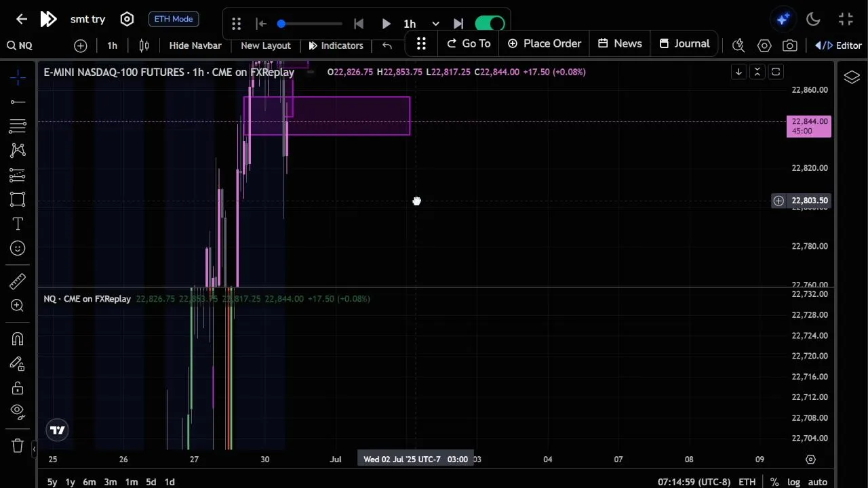Open the UTC-8 timezone selector

click(x=694, y=482)
